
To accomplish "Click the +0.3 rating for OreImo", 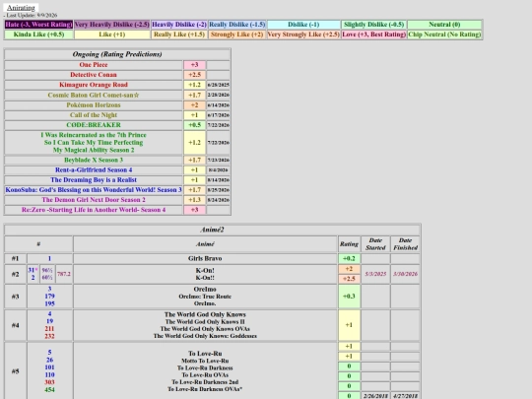I will tap(349, 297).
